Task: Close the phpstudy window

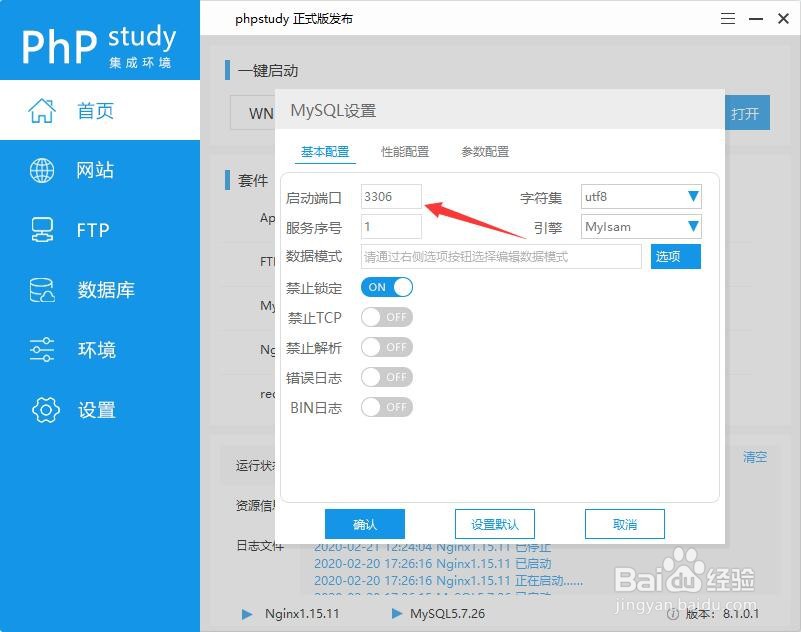Action: [783, 19]
